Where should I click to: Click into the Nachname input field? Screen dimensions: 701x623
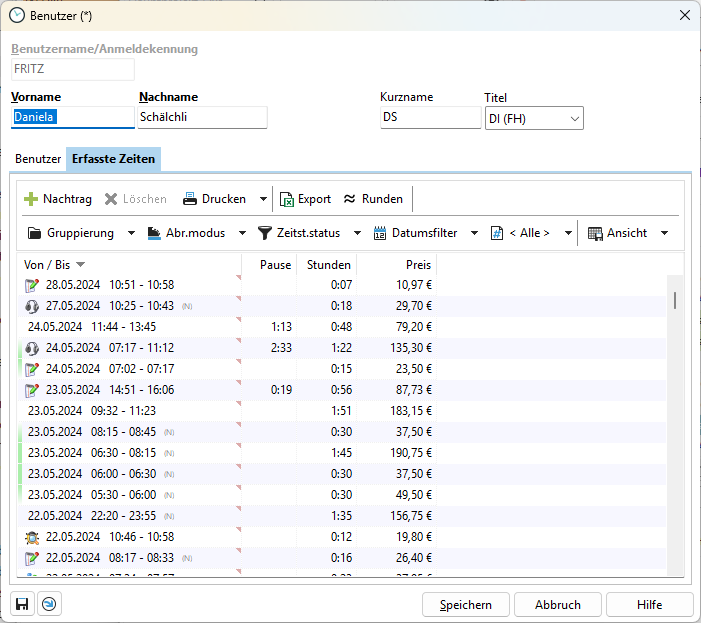(203, 117)
